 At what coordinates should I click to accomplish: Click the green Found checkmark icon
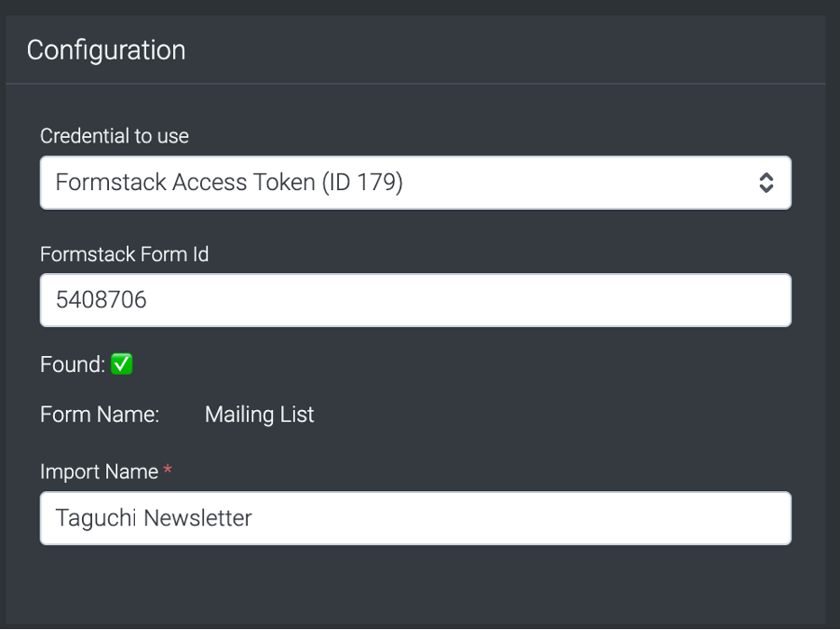click(122, 364)
